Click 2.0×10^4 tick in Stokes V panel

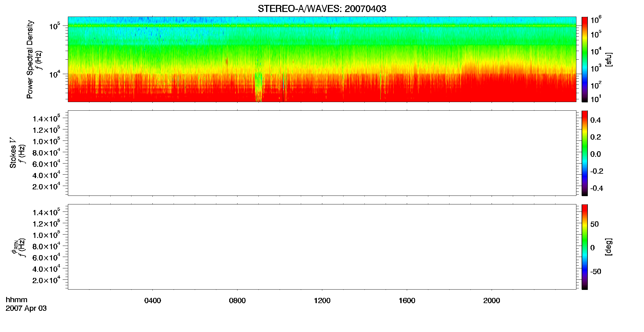click(x=46, y=186)
